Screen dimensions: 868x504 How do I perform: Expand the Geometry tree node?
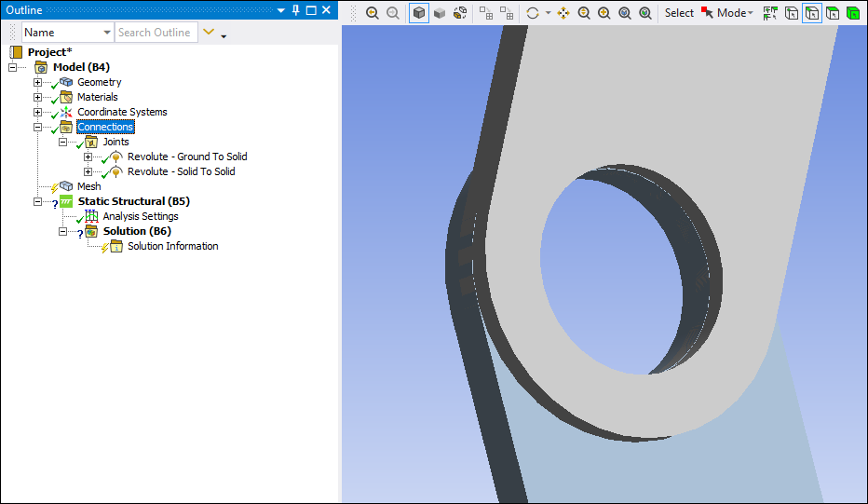pos(38,82)
